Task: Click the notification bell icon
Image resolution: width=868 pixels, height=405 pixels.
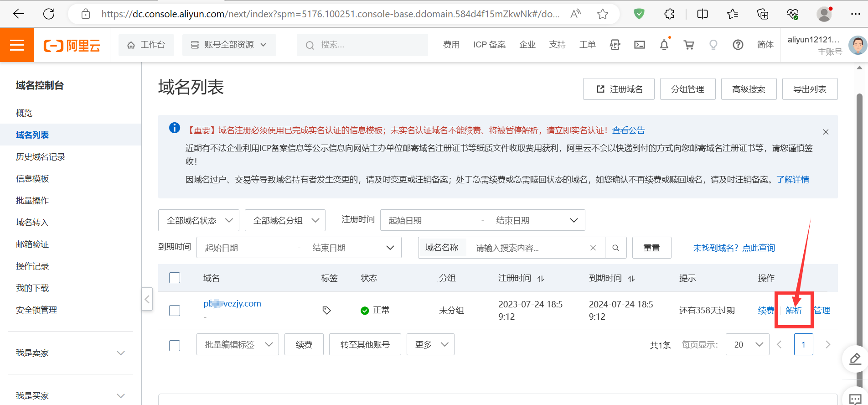Action: point(664,45)
